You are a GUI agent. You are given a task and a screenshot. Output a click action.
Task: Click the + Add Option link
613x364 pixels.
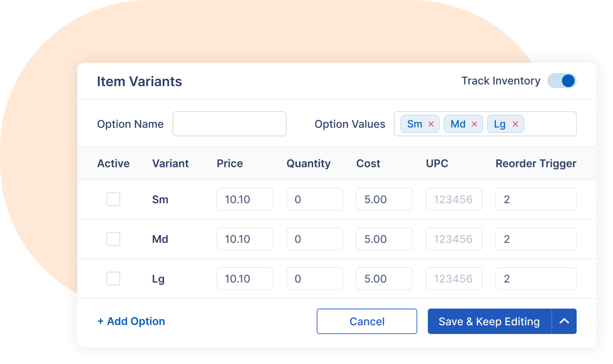pyautogui.click(x=131, y=321)
